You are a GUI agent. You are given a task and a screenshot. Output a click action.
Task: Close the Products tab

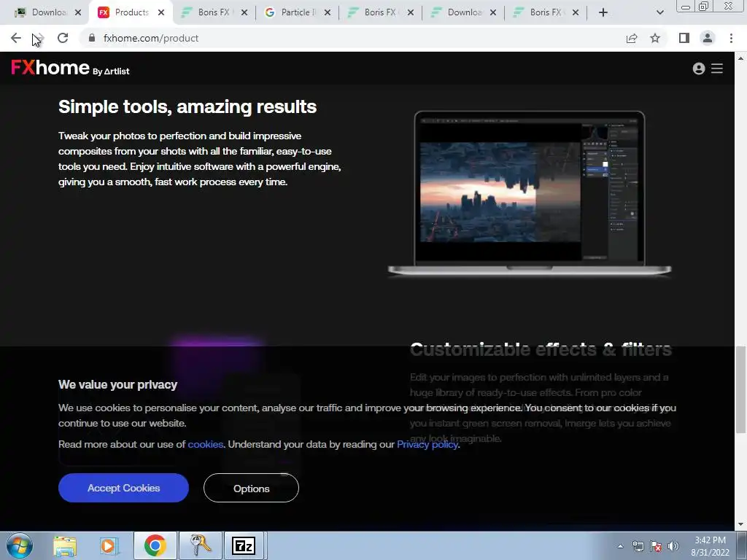[x=161, y=12]
